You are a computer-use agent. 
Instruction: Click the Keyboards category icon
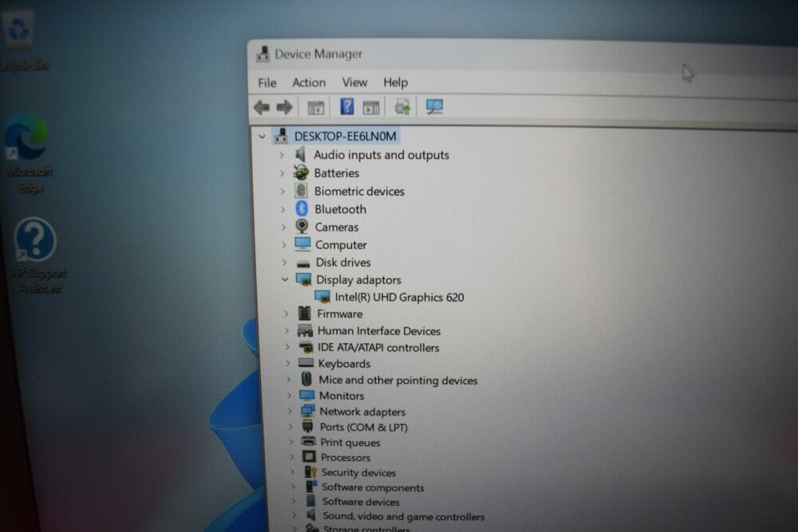[306, 363]
